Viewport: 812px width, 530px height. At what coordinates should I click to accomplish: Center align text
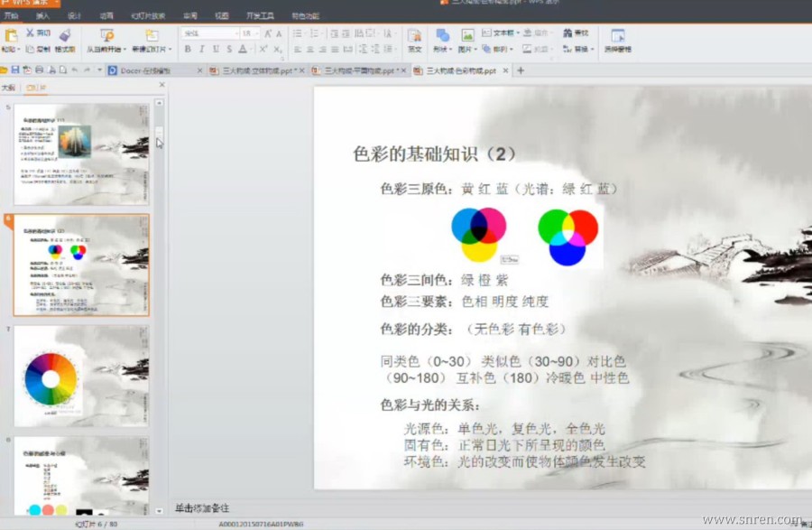(x=310, y=50)
